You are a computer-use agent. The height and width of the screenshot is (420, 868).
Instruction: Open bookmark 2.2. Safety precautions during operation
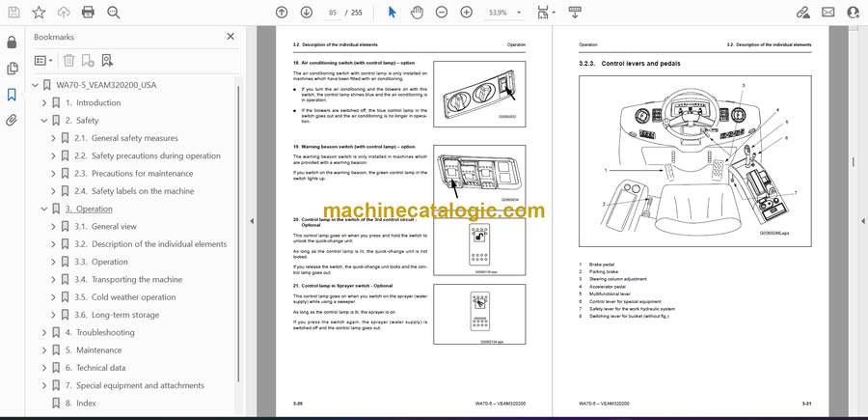coord(148,155)
